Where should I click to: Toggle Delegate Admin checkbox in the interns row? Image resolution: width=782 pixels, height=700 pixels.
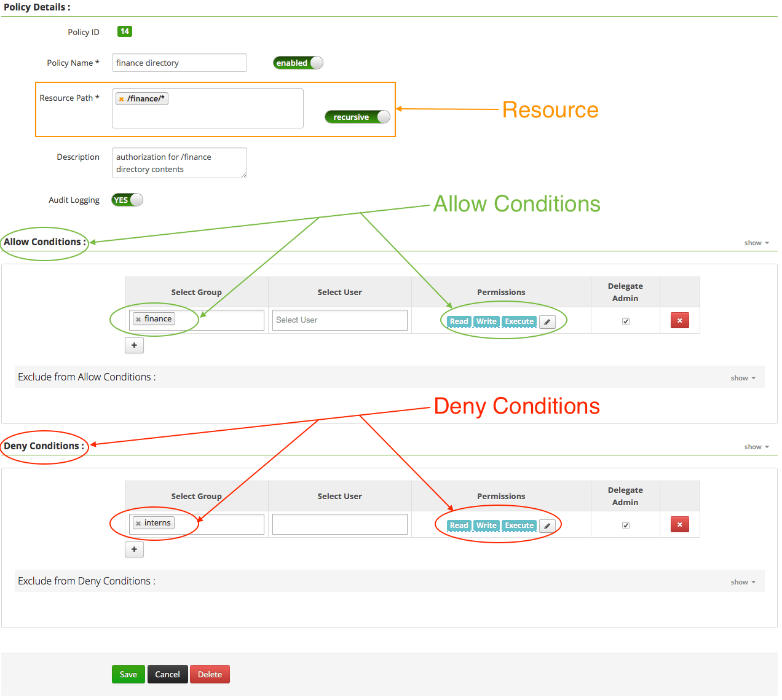(x=626, y=525)
